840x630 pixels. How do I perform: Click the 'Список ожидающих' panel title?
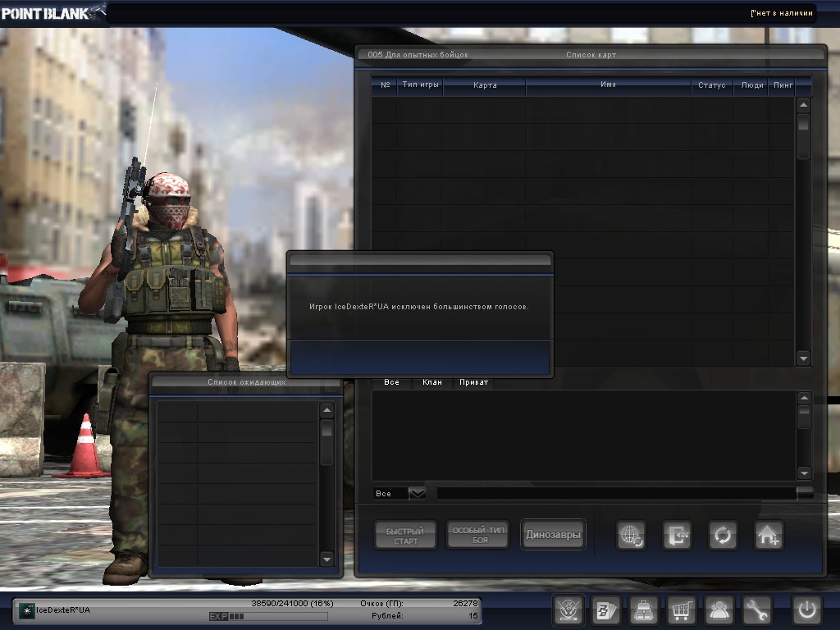tap(246, 382)
